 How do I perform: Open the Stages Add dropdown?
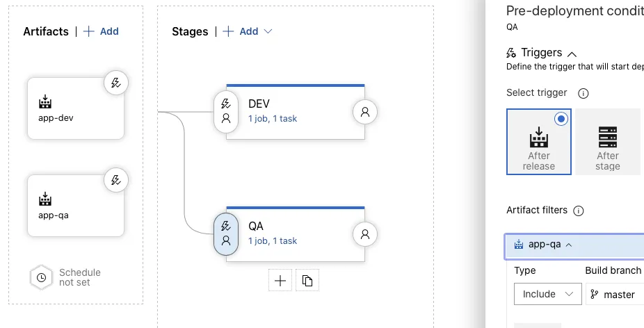point(248,31)
